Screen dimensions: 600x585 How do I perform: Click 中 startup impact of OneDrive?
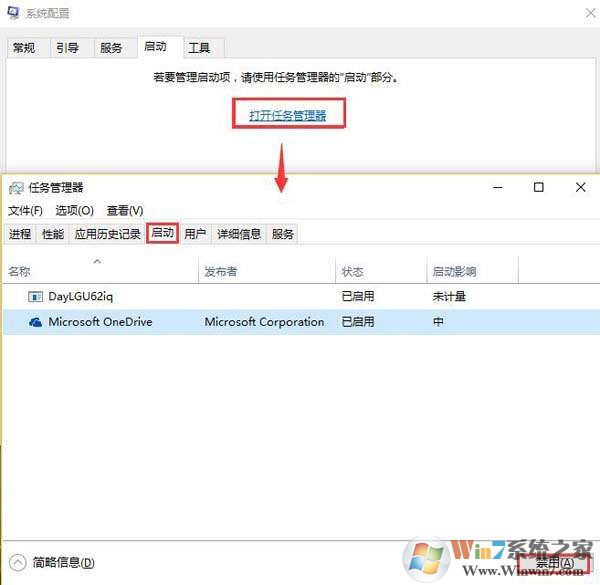click(438, 322)
